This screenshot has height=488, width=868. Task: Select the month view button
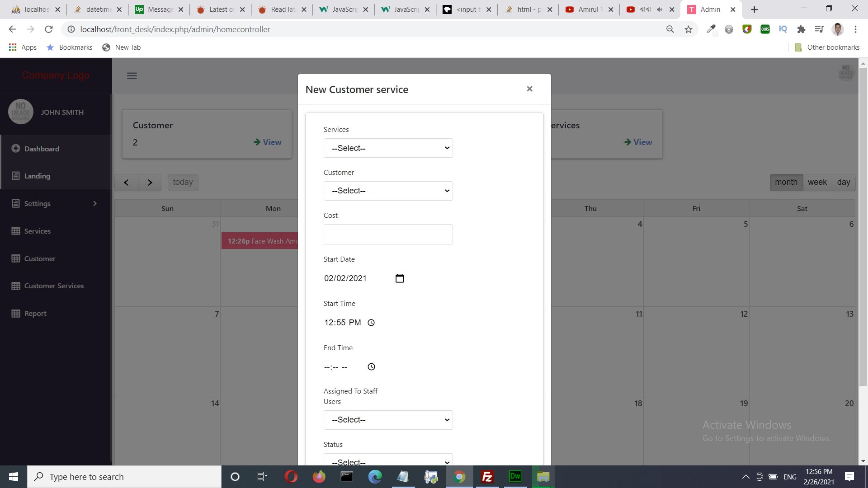(x=786, y=182)
